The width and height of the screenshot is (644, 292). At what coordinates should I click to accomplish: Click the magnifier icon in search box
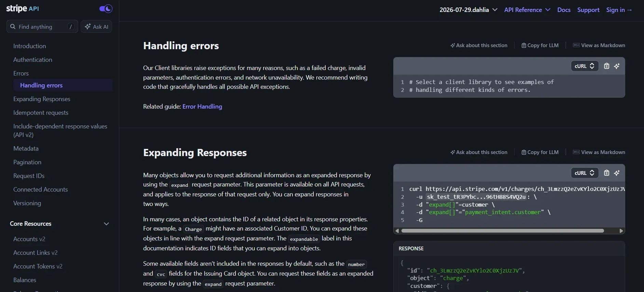13,27
